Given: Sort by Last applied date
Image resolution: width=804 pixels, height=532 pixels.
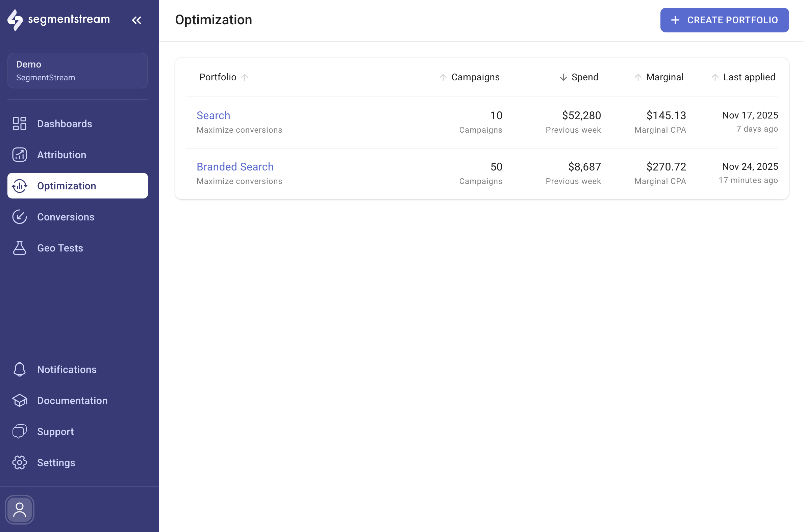Looking at the screenshot, I should pyautogui.click(x=715, y=77).
